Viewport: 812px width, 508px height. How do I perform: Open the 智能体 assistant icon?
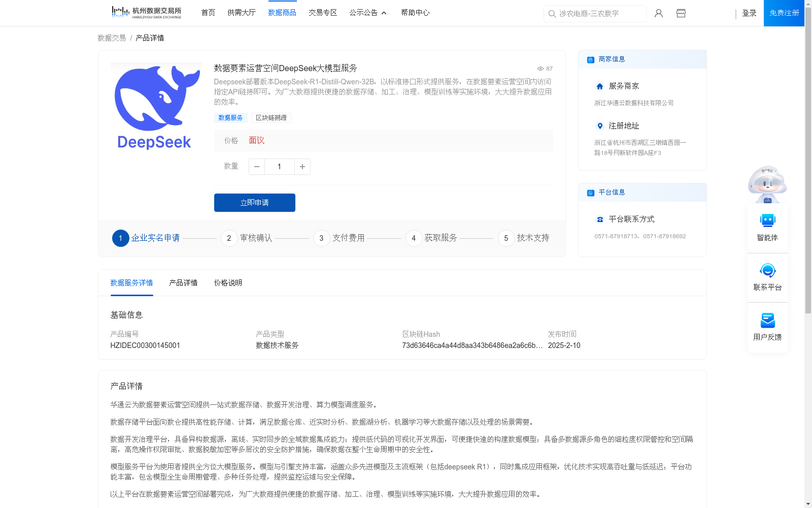(x=768, y=220)
